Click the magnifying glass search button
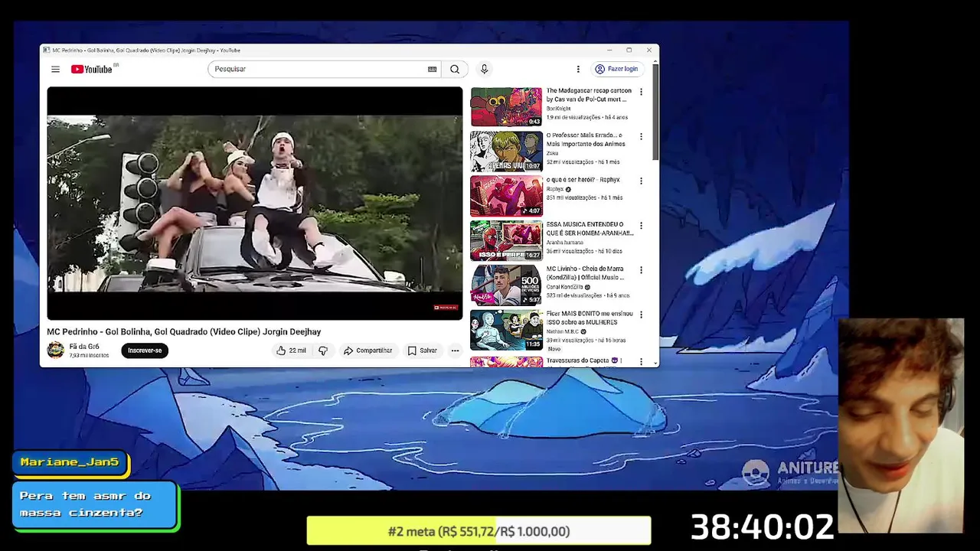Image resolution: width=980 pixels, height=551 pixels. coord(455,69)
